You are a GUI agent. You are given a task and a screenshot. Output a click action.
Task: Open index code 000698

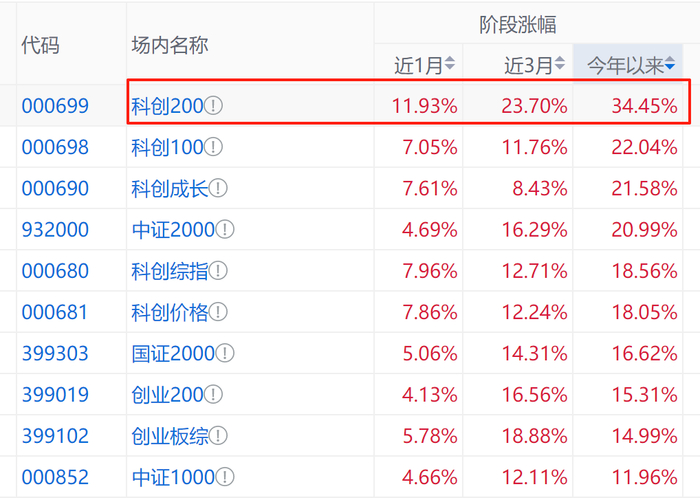click(55, 147)
